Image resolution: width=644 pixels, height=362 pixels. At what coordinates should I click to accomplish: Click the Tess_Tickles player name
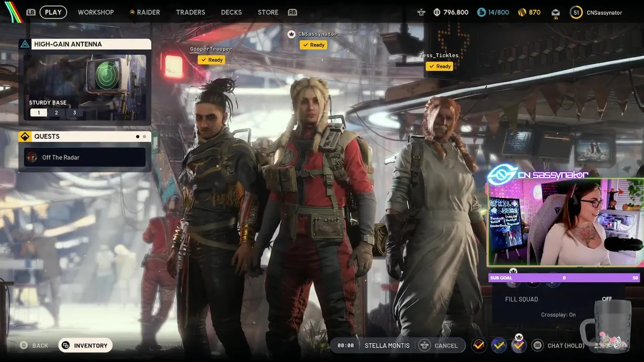click(439, 55)
